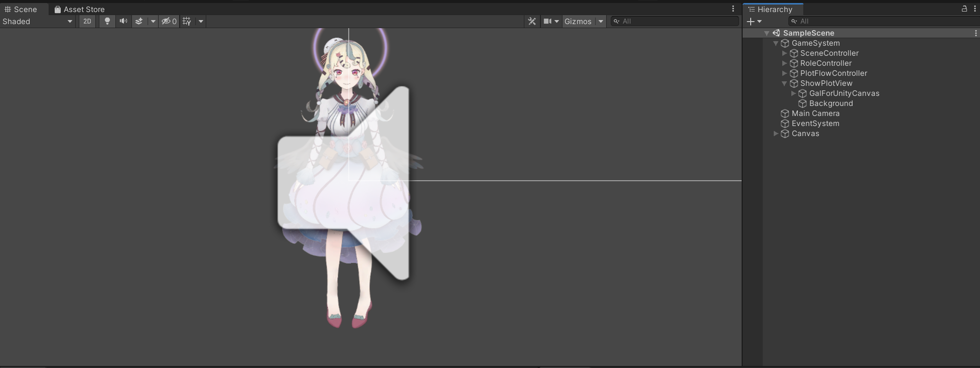Open grid settings dropdown arrow
Image resolution: width=980 pixels, height=368 pixels.
pyautogui.click(x=201, y=21)
